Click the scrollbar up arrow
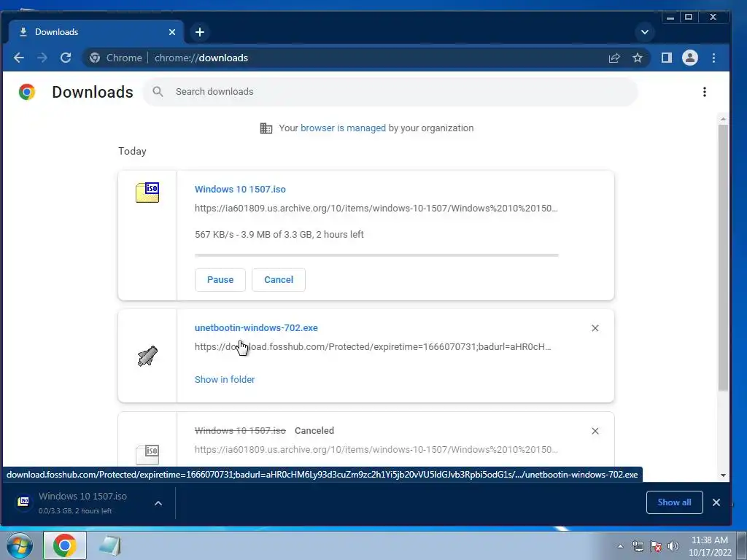 (x=723, y=119)
